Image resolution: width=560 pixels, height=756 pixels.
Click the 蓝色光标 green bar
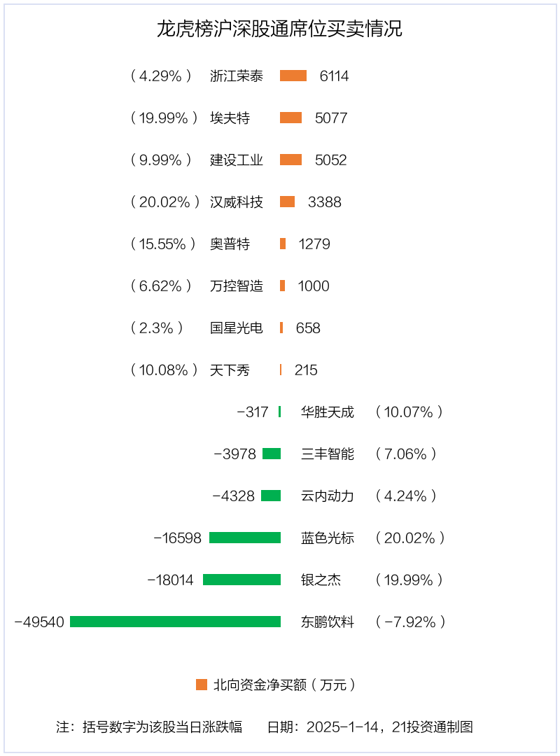[x=245, y=538]
